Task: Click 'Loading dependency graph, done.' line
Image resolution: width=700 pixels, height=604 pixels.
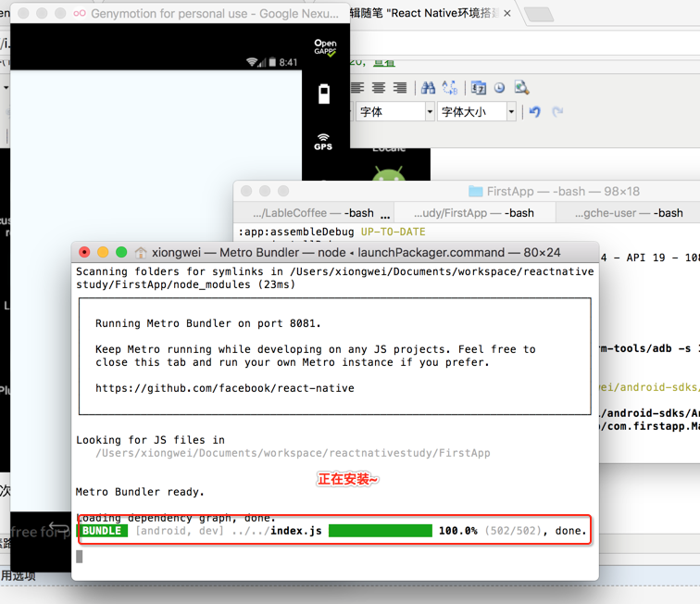Action: [x=176, y=518]
